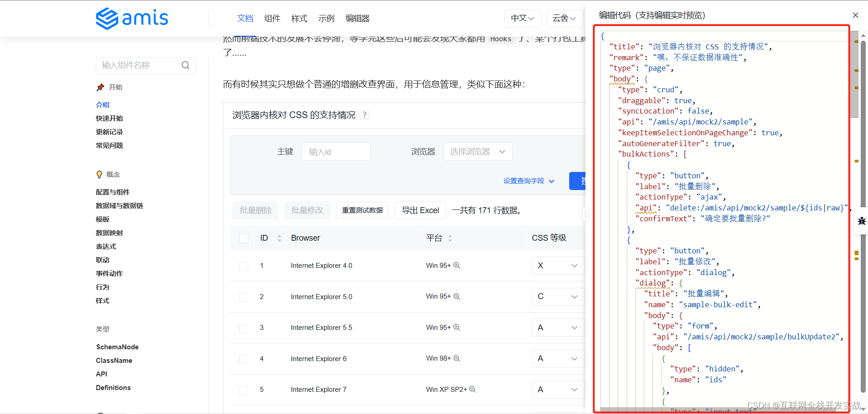This screenshot has height=414, width=868.
Task: Focus the 输入组件名称 search field
Action: point(146,65)
